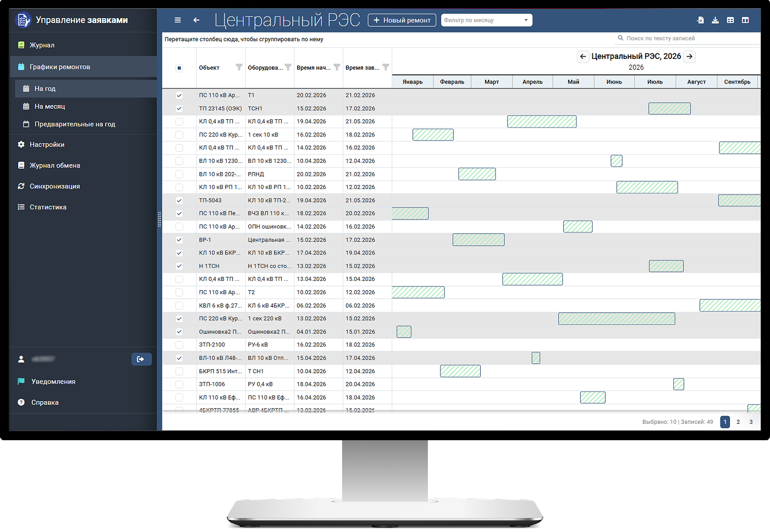Switch to table grid view icon
Screen dimensions: 770x532
[x=730, y=20]
